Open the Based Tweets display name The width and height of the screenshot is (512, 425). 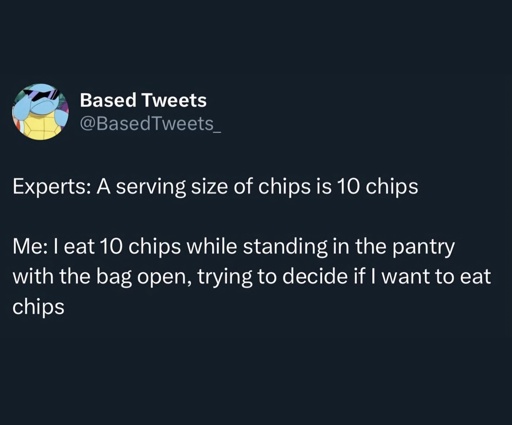[143, 100]
